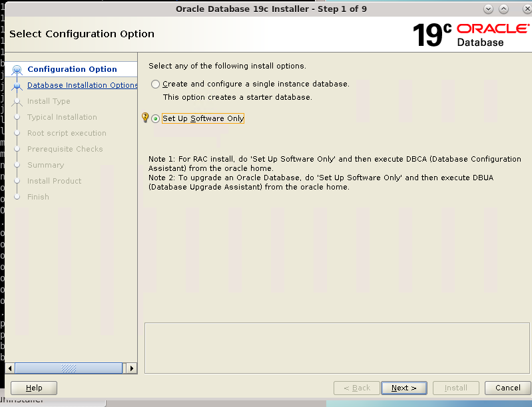Viewport: 532px width, 407px height.
Task: Close the installer window
Action: [527, 9]
